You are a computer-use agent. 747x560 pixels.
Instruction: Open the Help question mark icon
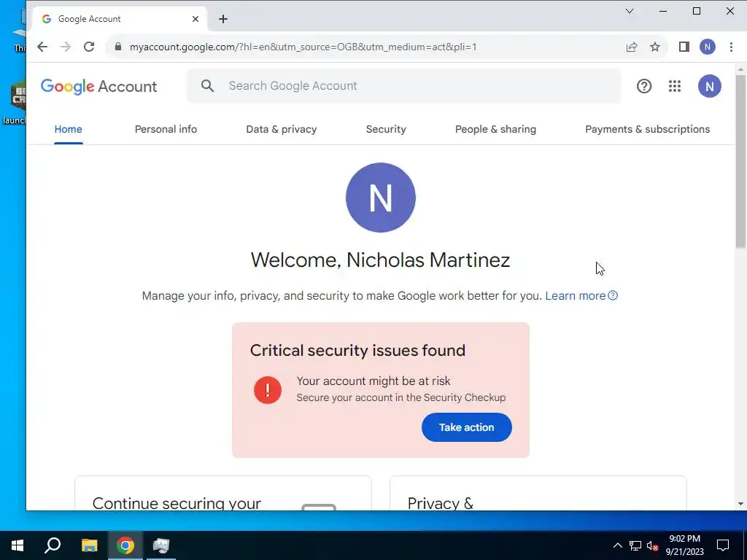tap(644, 86)
